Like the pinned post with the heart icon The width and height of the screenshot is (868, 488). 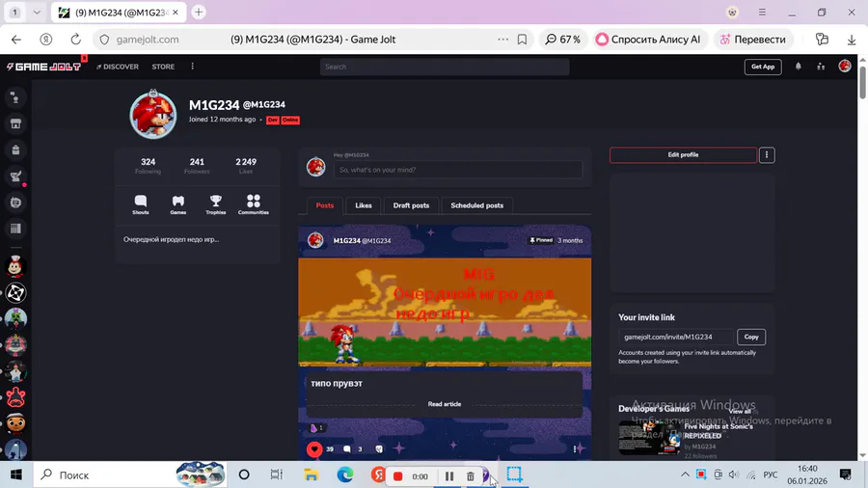coord(314,448)
